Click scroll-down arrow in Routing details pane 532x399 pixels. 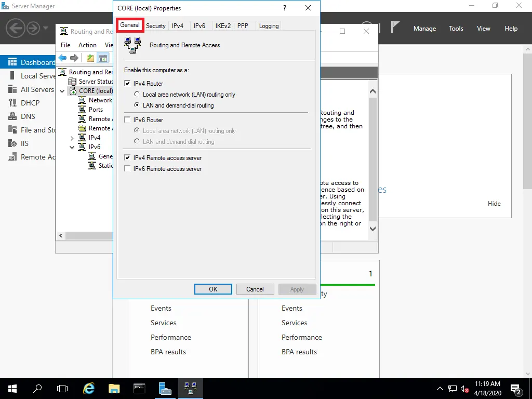click(x=373, y=229)
